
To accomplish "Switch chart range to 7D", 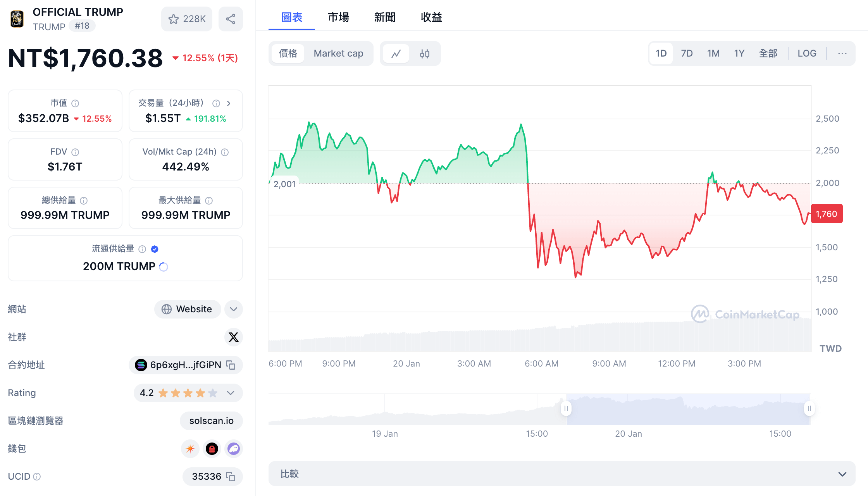I will pos(687,53).
